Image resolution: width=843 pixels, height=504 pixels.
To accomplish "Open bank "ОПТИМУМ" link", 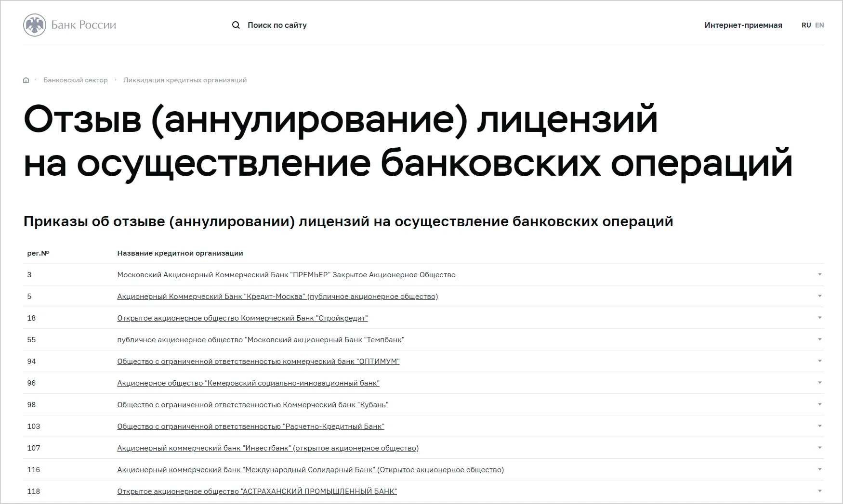I will pyautogui.click(x=258, y=362).
